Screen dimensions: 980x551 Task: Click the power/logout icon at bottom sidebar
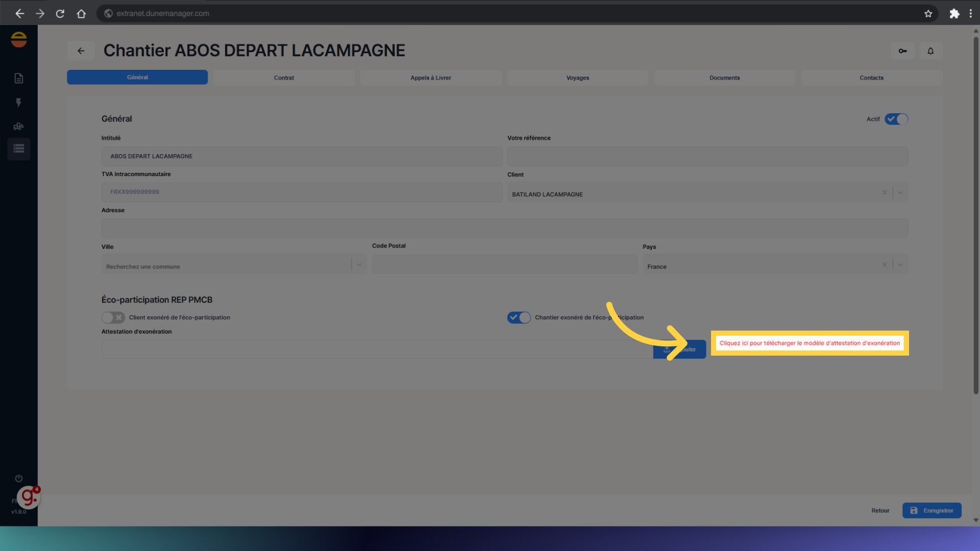click(18, 478)
